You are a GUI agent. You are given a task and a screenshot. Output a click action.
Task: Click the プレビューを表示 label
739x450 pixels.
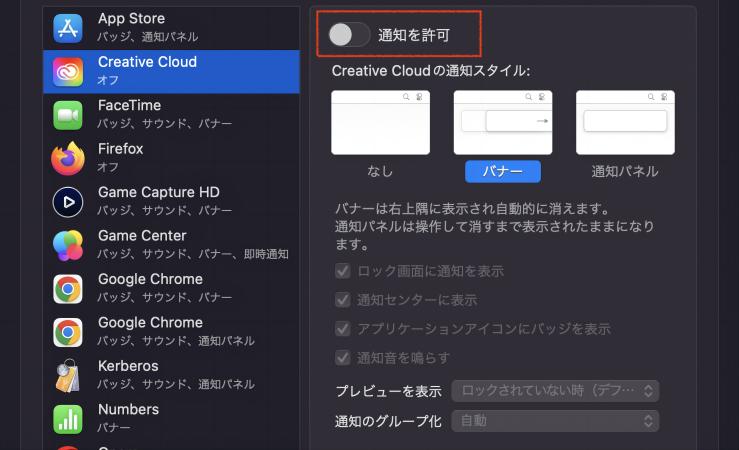[x=389, y=391]
